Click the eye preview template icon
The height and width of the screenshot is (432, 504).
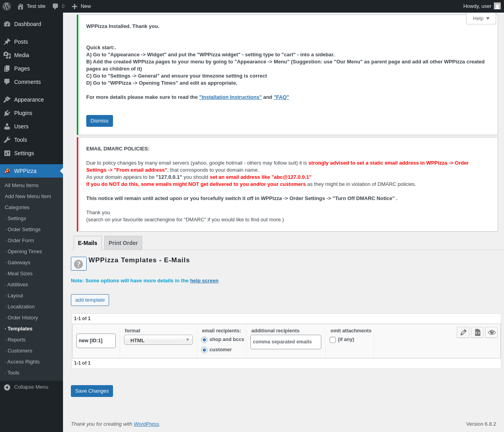pyautogui.click(x=491, y=332)
